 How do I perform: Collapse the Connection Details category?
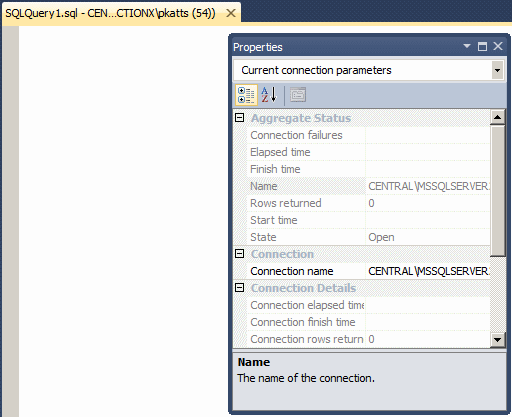[239, 288]
